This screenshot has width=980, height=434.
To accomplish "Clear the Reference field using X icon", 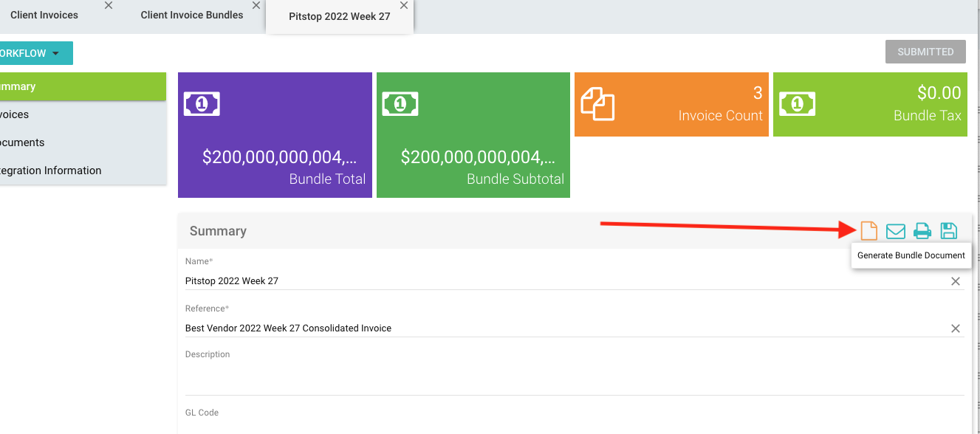I will [955, 328].
